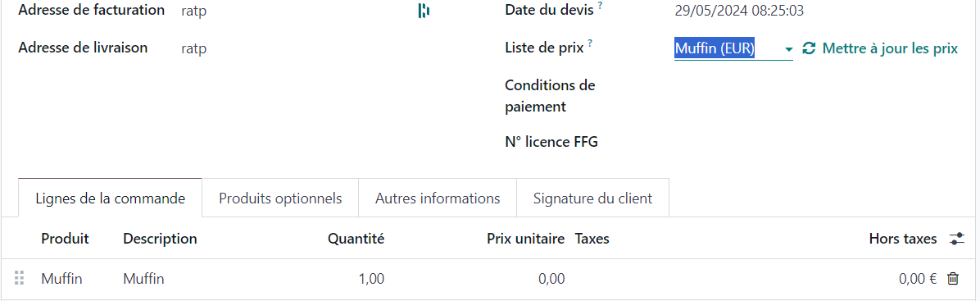Click the Muffin product cell in the order line
This screenshot has width=980, height=301.
point(62,279)
